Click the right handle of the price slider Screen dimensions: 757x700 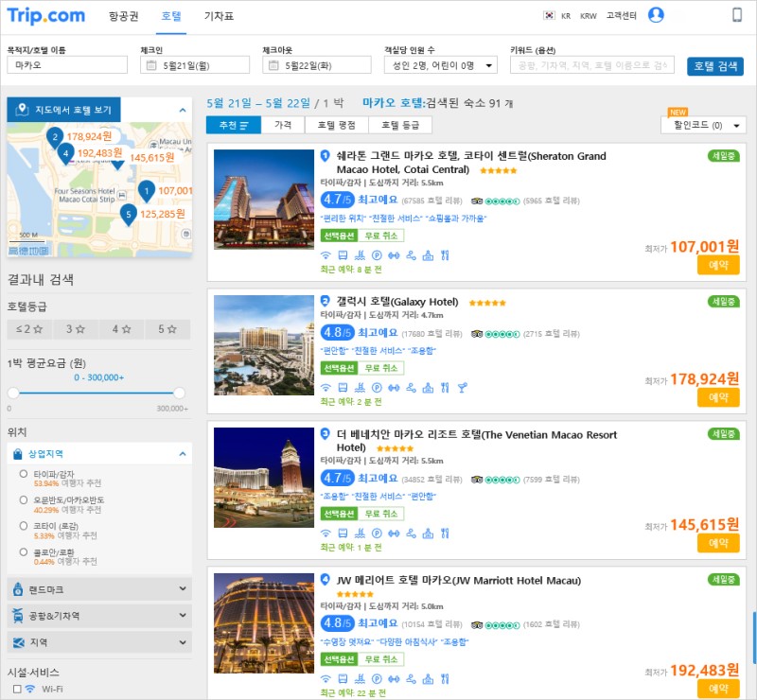179,393
